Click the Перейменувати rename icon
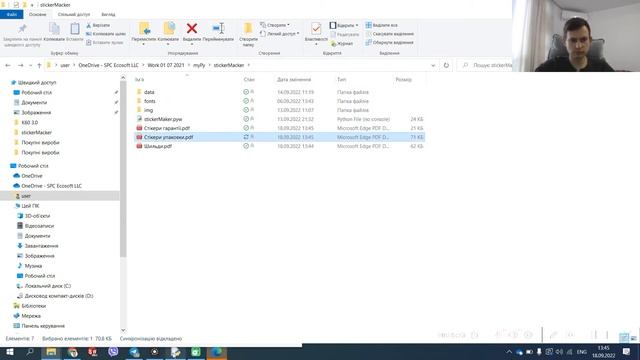Screen dimensions: 640x360 point(218,29)
